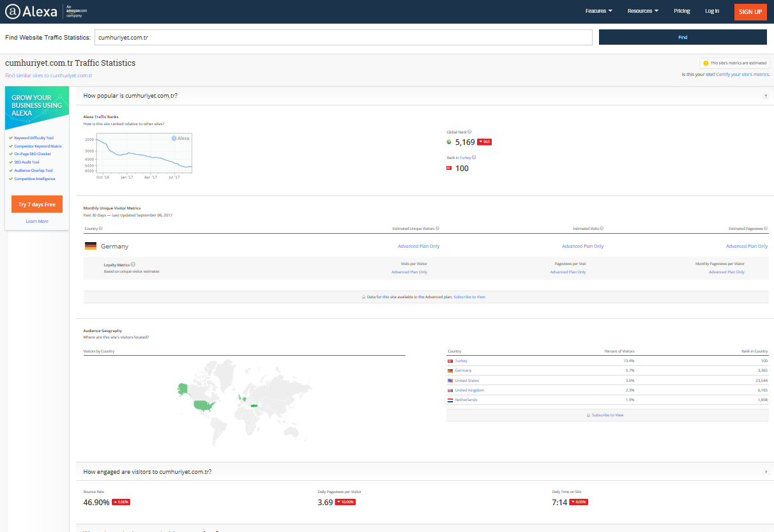Click the red 10.00% pageviews change badge
This screenshot has width=774, height=532.
[345, 502]
